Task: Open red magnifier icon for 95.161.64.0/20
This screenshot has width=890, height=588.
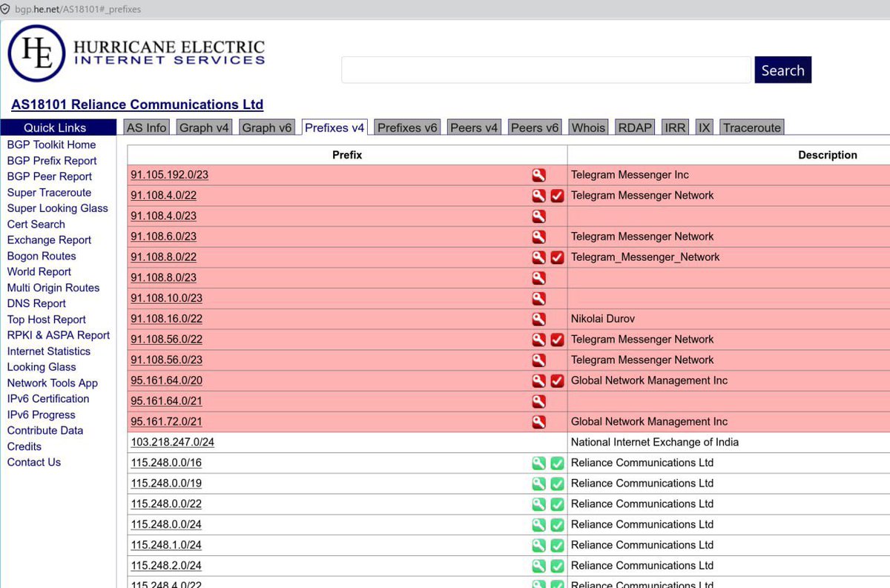Action: (538, 380)
